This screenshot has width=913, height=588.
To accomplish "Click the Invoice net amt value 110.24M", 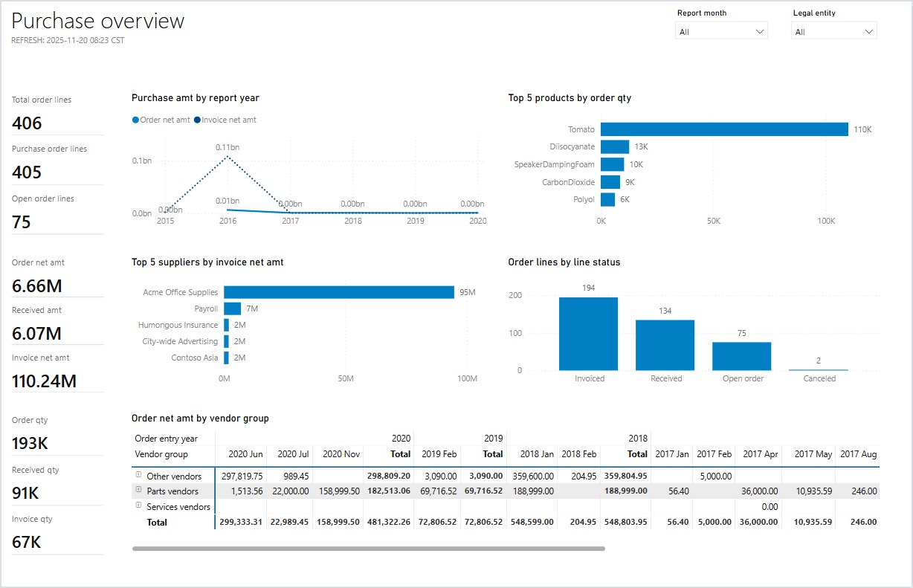I will click(45, 381).
